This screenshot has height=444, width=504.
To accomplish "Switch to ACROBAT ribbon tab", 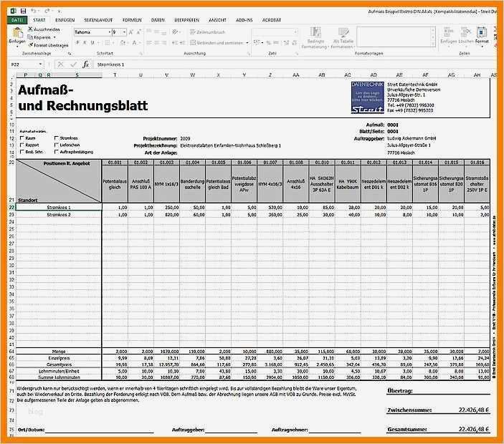I will click(272, 20).
